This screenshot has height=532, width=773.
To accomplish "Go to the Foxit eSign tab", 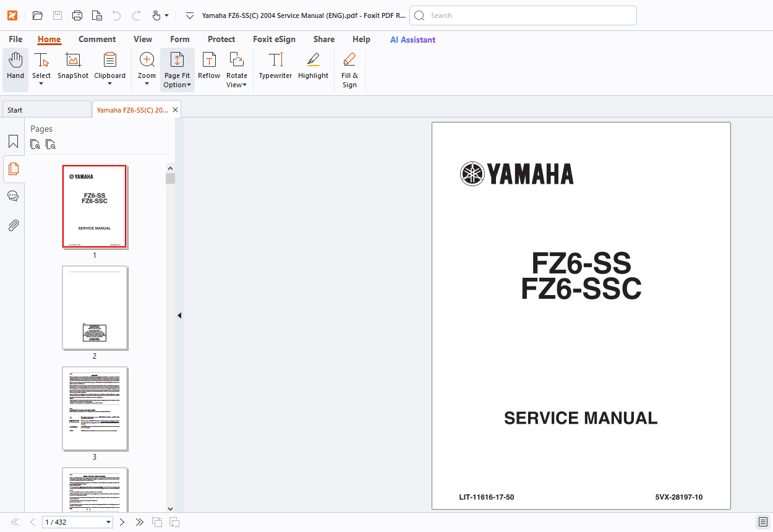I will [x=274, y=39].
